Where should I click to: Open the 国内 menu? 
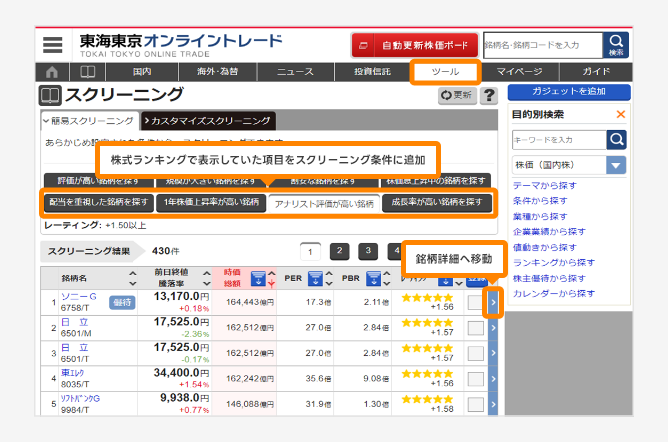142,72
